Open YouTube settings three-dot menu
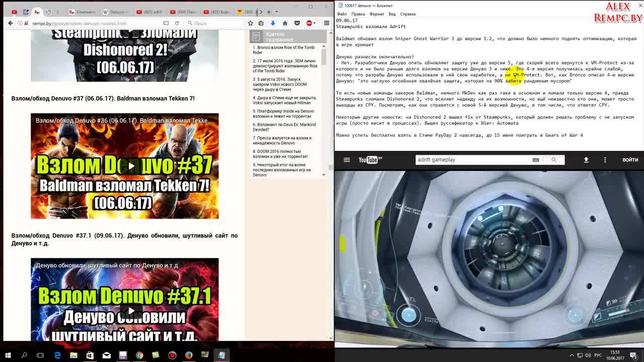This screenshot has width=644, height=362. click(x=605, y=160)
